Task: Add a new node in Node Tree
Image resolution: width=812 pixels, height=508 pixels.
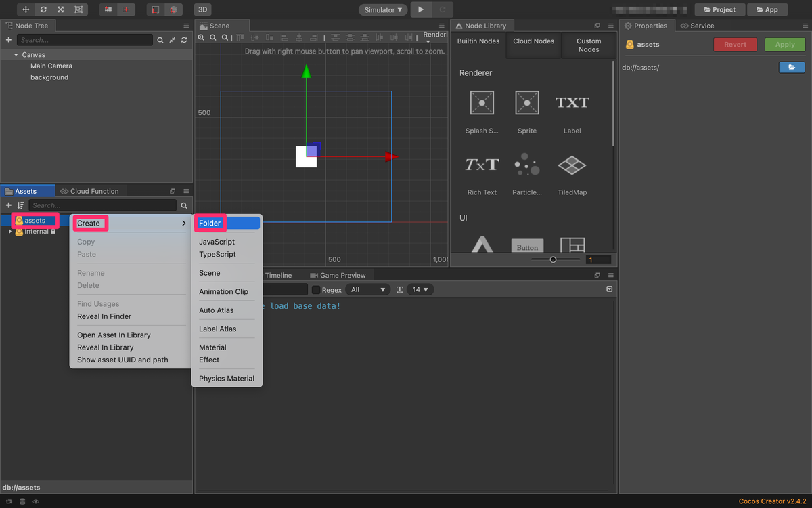Action: tap(9, 40)
